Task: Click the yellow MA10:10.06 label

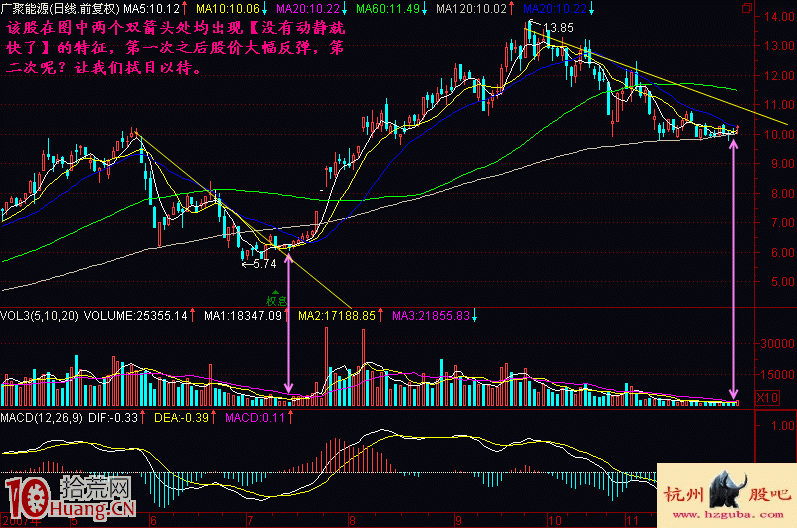Action: (228, 9)
